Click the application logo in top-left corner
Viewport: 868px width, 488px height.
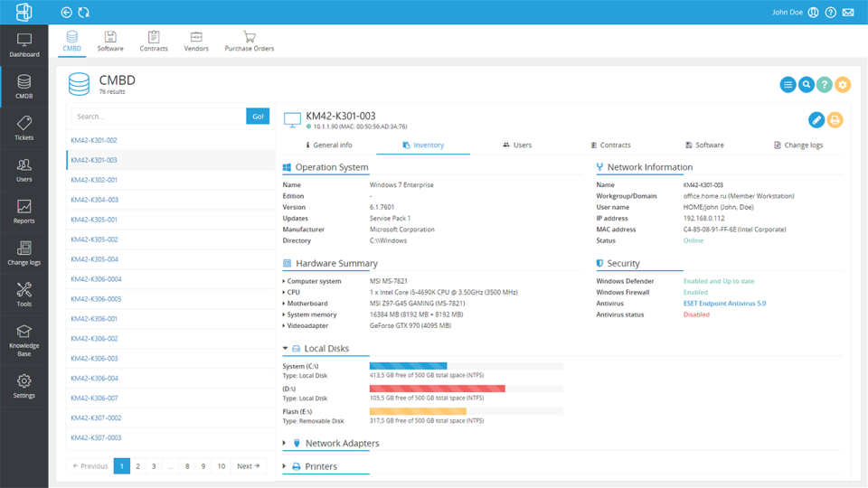(24, 12)
